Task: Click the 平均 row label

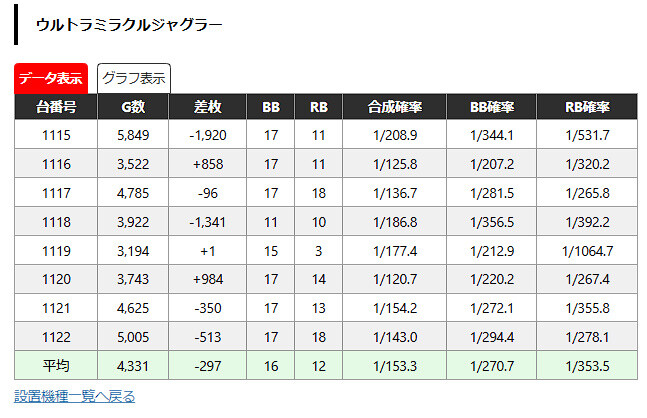Action: tap(56, 366)
